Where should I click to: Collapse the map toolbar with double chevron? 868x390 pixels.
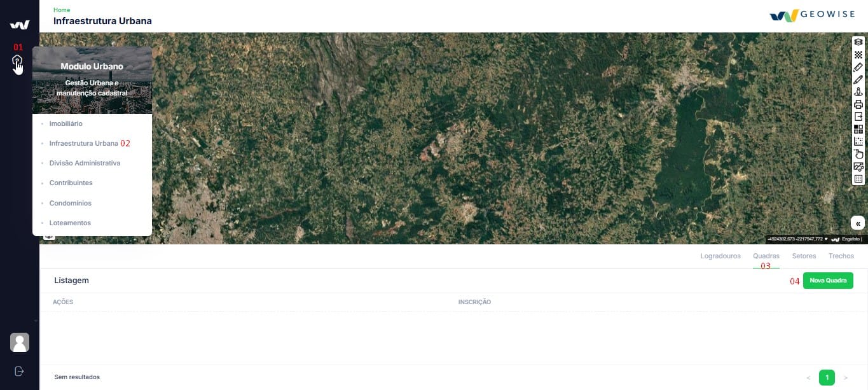click(x=858, y=223)
